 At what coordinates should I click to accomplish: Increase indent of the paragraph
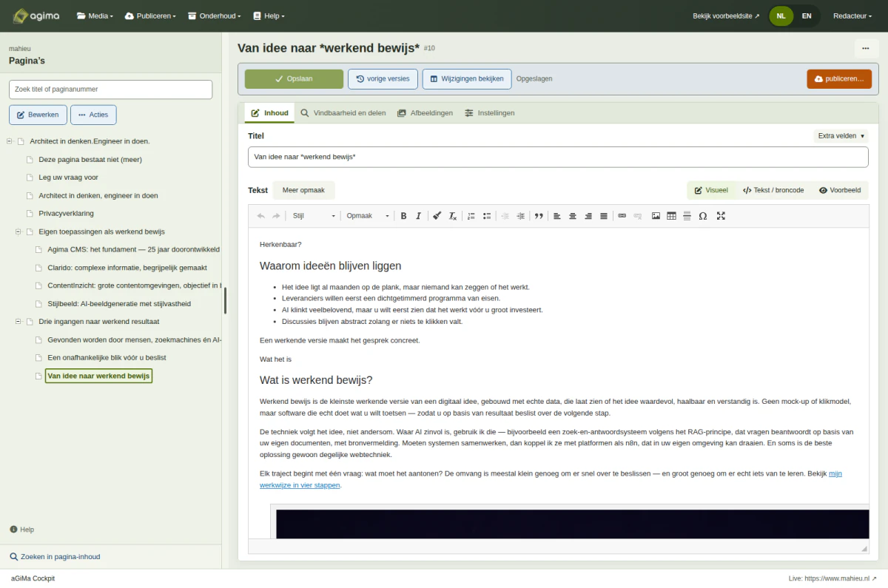[x=520, y=216]
